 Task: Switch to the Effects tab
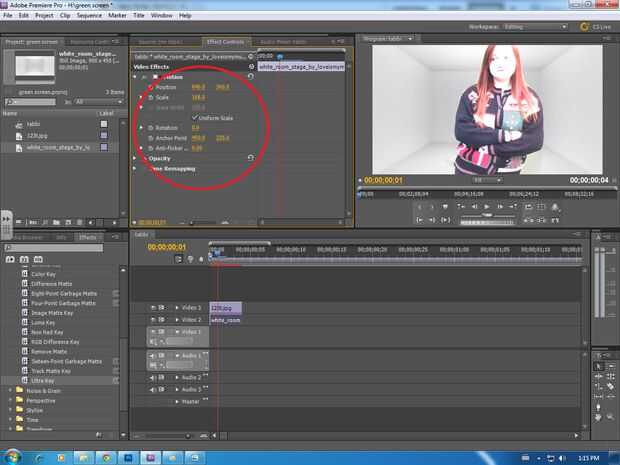87,237
